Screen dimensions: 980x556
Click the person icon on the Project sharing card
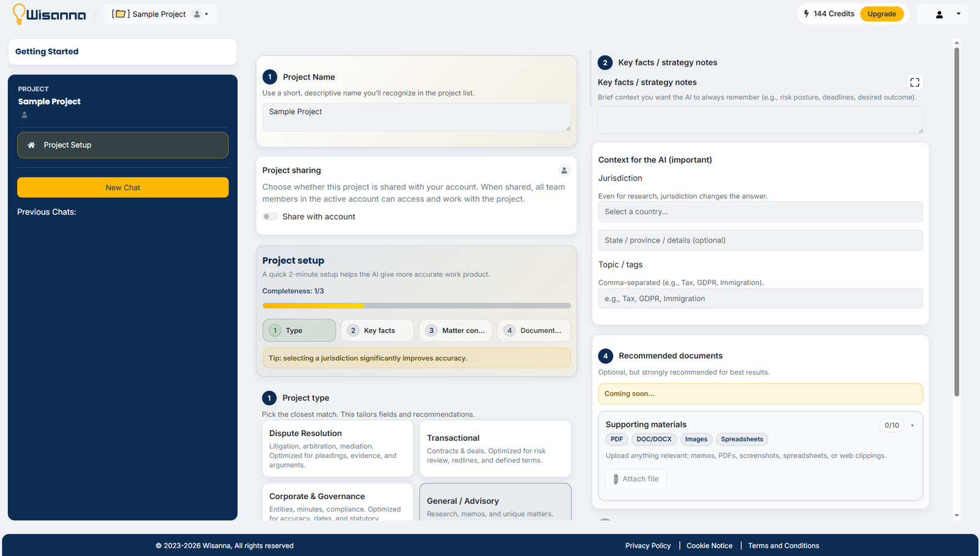coord(564,170)
